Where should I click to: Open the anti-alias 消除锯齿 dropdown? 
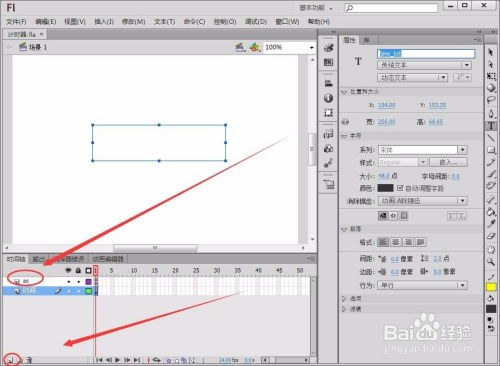coord(422,201)
